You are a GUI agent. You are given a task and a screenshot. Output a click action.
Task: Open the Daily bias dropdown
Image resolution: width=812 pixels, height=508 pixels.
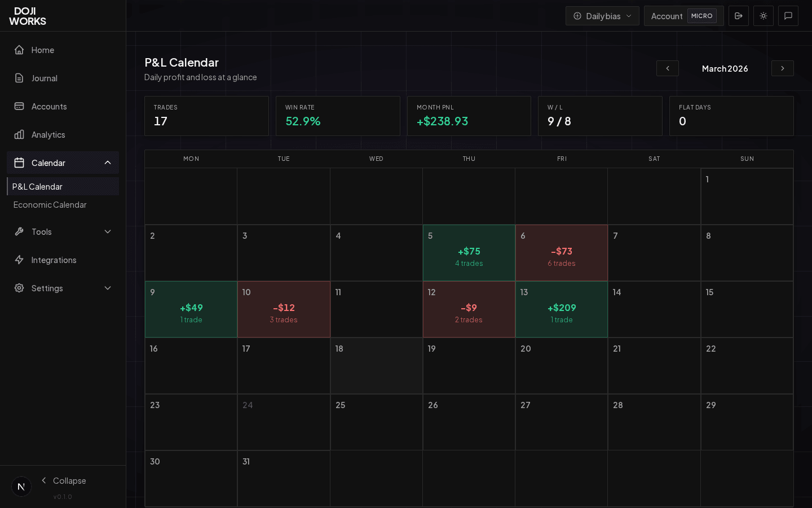602,16
